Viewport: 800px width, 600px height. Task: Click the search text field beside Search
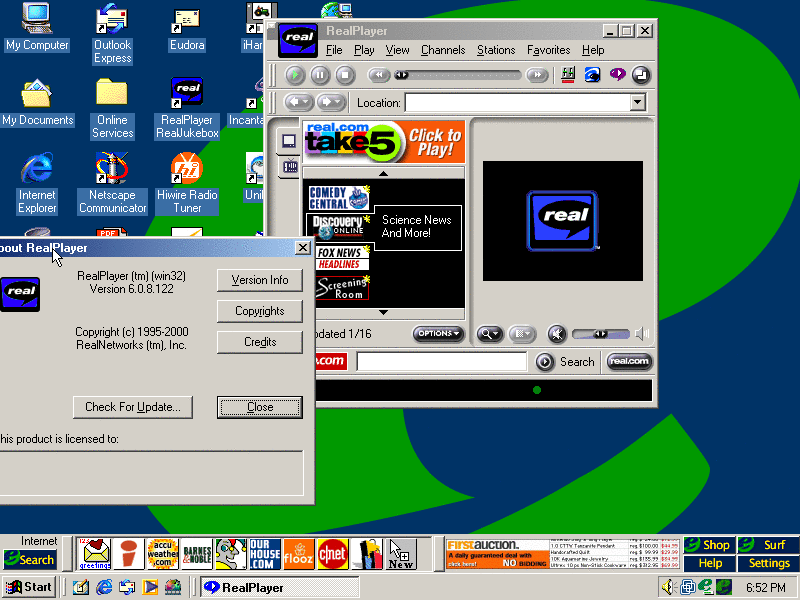click(x=441, y=362)
